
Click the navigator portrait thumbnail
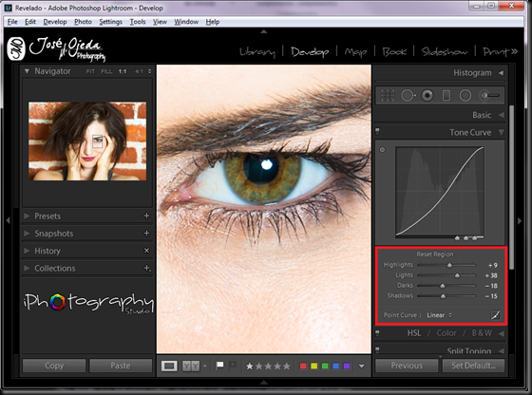[87, 141]
